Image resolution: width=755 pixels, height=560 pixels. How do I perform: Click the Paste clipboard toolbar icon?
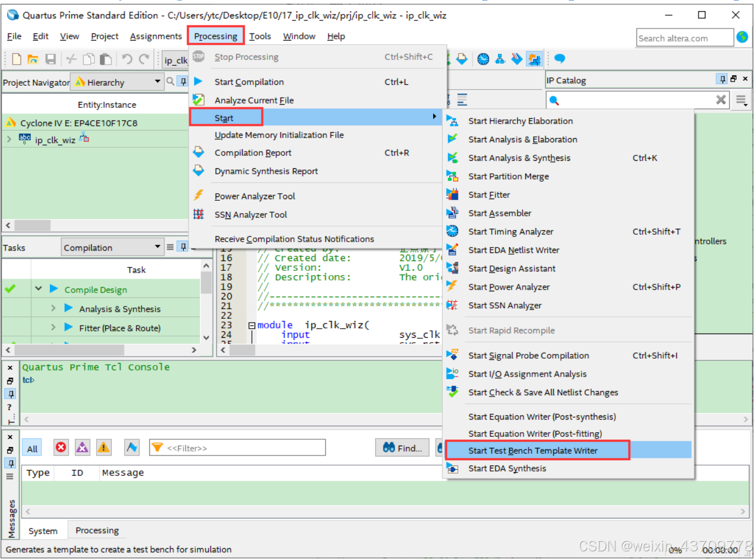pyautogui.click(x=106, y=59)
